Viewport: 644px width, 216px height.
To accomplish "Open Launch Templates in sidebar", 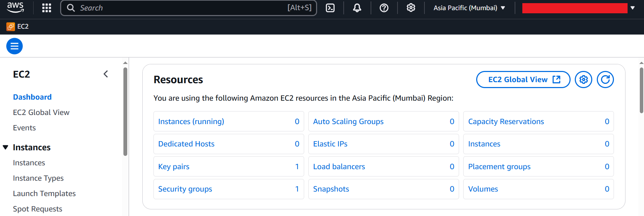I will (x=44, y=194).
